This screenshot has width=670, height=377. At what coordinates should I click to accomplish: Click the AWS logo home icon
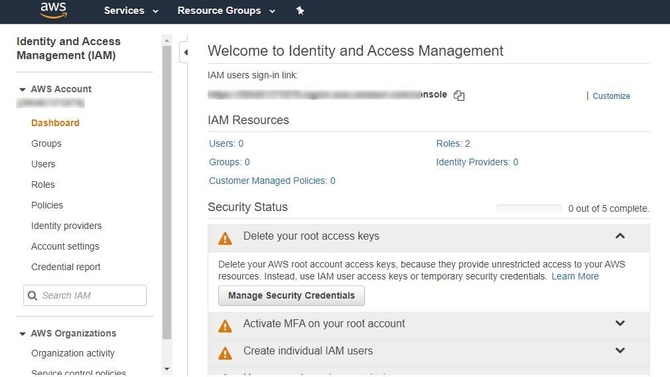pyautogui.click(x=53, y=10)
